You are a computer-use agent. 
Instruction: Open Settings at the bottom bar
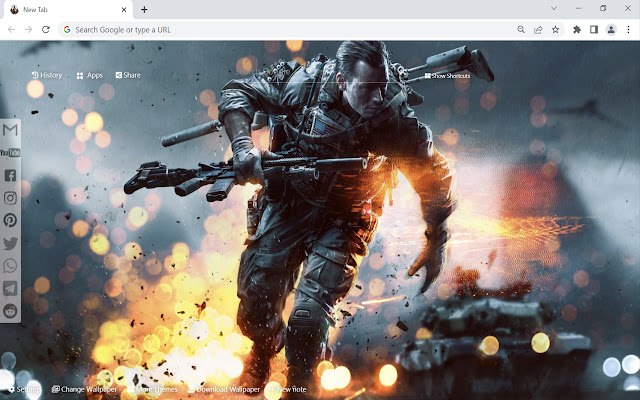click(24, 389)
